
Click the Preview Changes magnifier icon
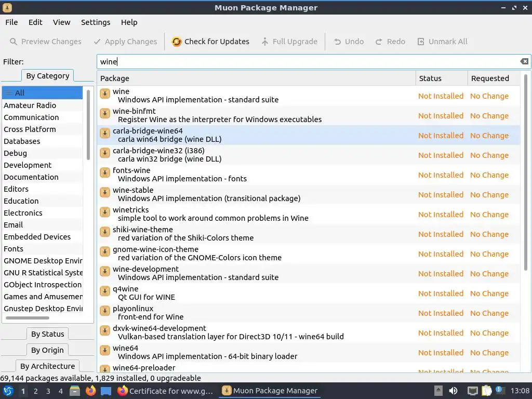(13, 42)
